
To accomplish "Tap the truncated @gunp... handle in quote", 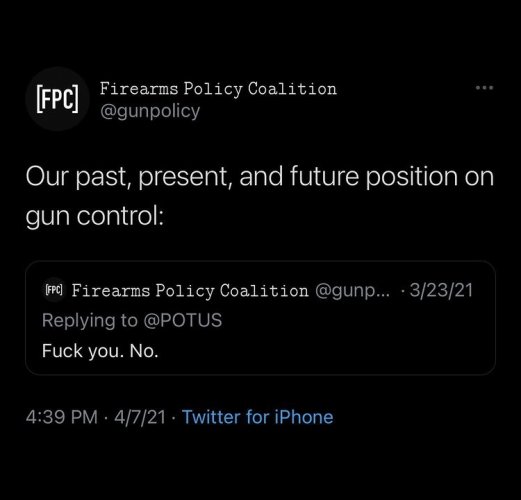I will click(352, 291).
